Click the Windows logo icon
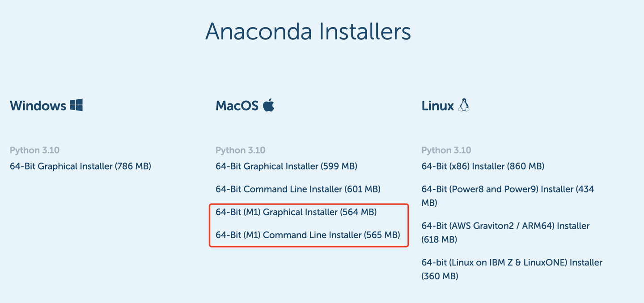Image resolution: width=644 pixels, height=303 pixels. (76, 105)
